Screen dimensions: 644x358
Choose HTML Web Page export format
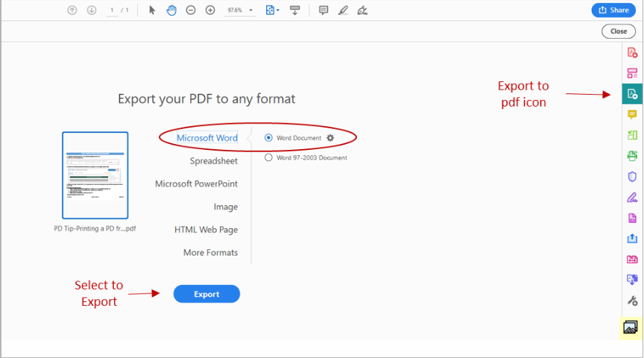(206, 230)
